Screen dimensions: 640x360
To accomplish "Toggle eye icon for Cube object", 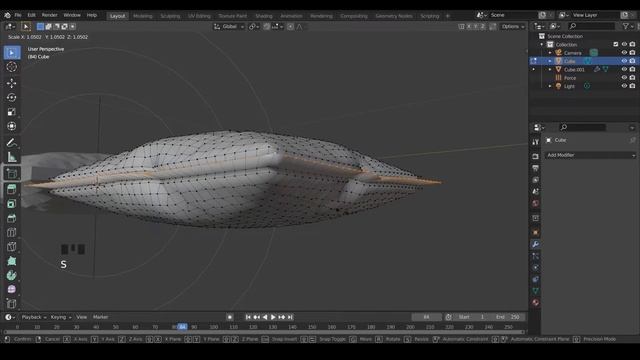I will click(624, 61).
